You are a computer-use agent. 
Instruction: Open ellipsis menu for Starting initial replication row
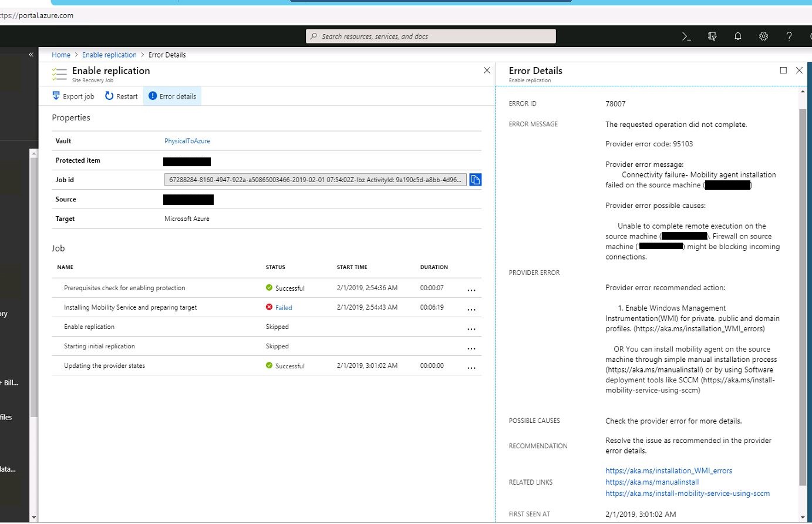pyautogui.click(x=471, y=348)
